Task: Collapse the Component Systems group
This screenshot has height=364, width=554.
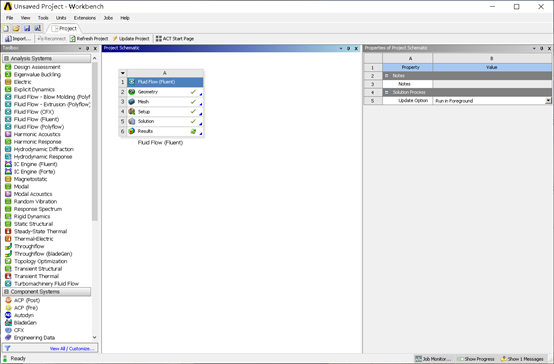Action: [x=6, y=292]
